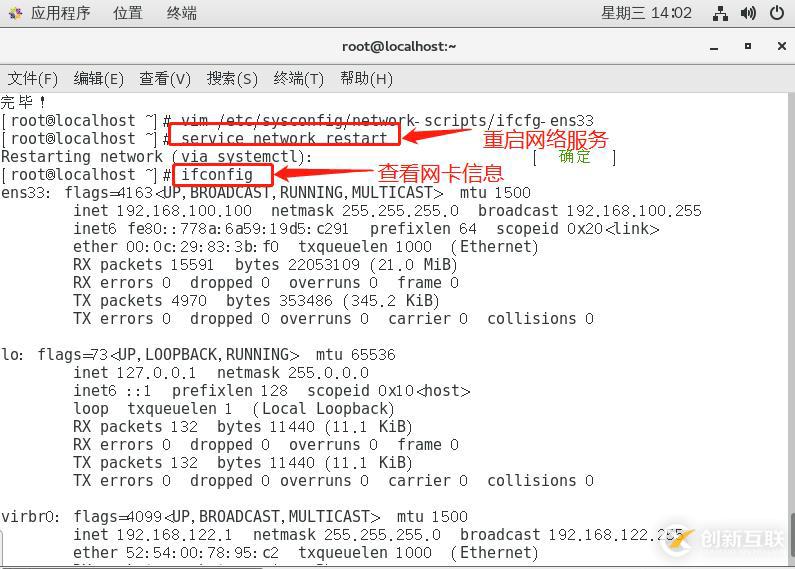Click 'Restarting network (via systemctl):' line

click(x=157, y=157)
